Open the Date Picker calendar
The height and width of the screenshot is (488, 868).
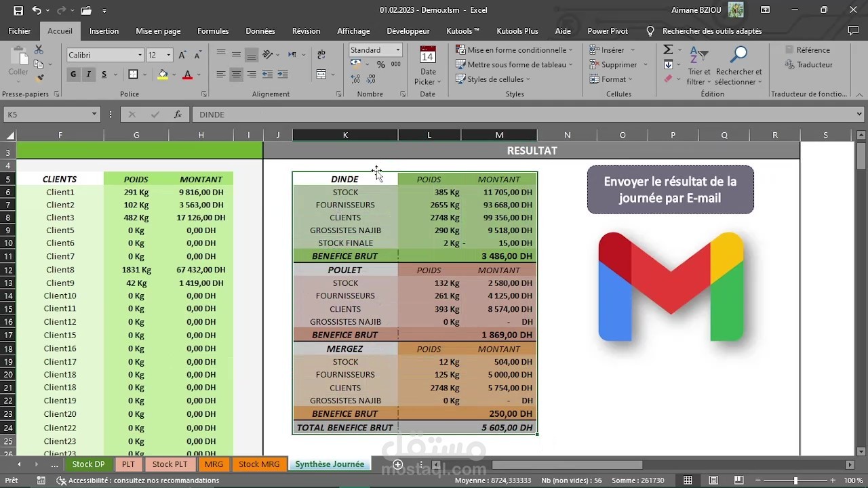point(428,66)
